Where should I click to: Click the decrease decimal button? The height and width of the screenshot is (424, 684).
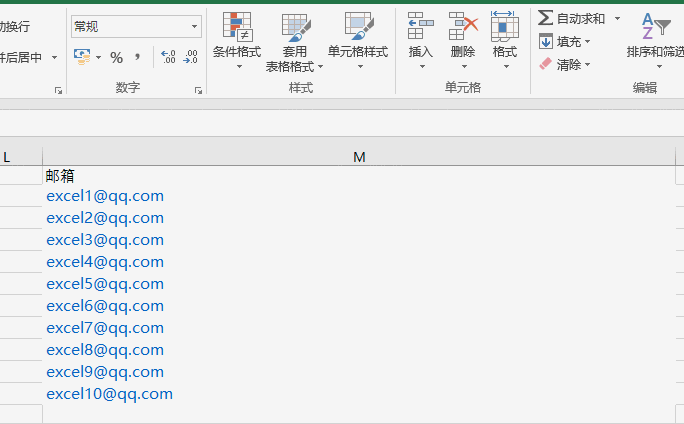coord(190,57)
